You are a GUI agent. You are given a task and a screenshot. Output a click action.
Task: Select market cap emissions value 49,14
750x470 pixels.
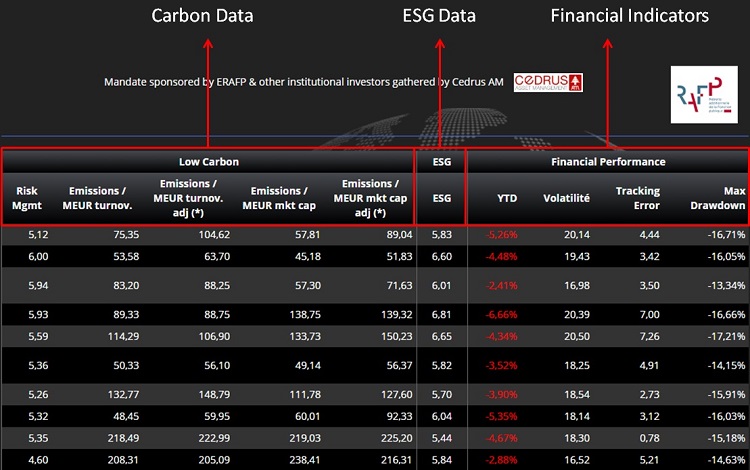click(x=308, y=366)
